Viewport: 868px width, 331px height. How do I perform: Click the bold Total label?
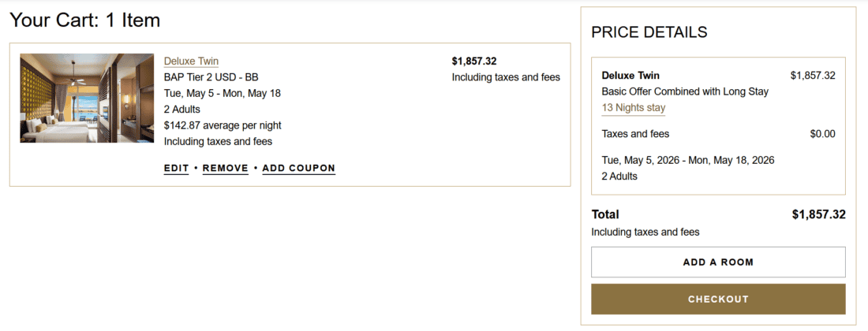tap(605, 214)
